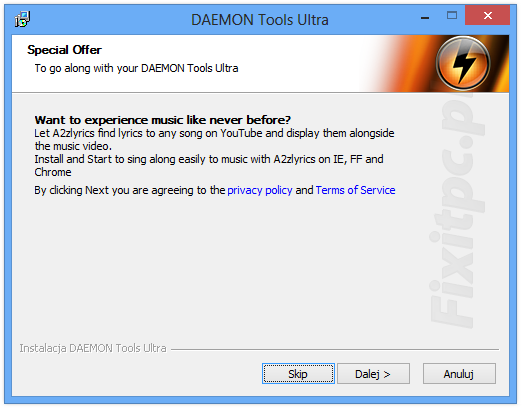Click the 'Want to experience music' bold heading

163,120
